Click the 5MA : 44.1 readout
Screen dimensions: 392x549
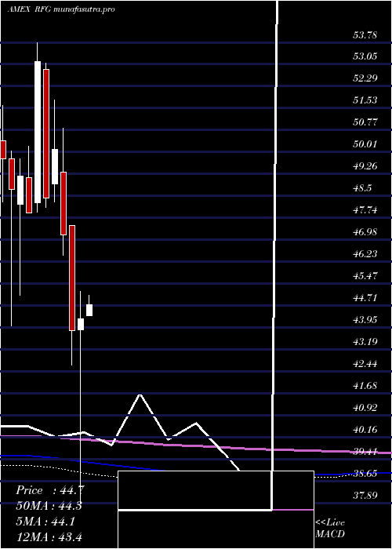(45, 522)
